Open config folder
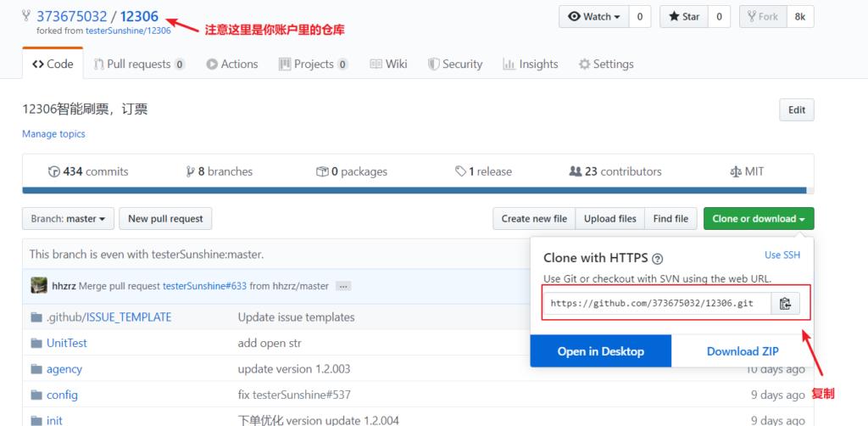This screenshot has height=426, width=868. point(62,395)
